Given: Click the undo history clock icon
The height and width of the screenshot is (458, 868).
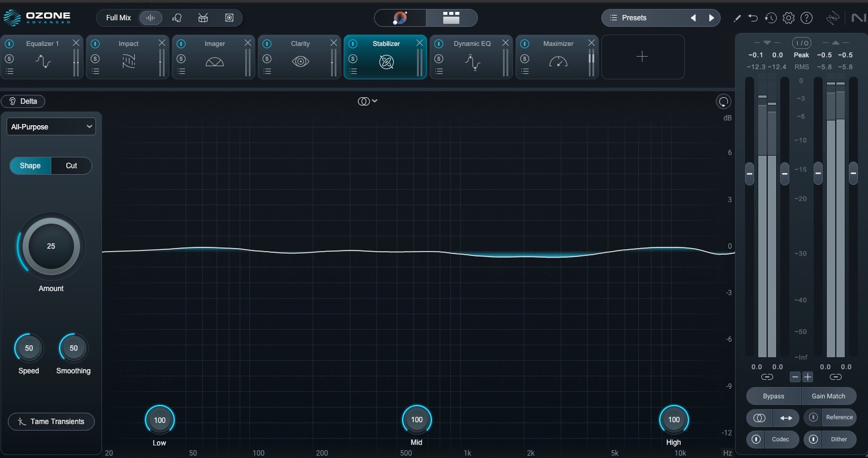Looking at the screenshot, I should [771, 18].
